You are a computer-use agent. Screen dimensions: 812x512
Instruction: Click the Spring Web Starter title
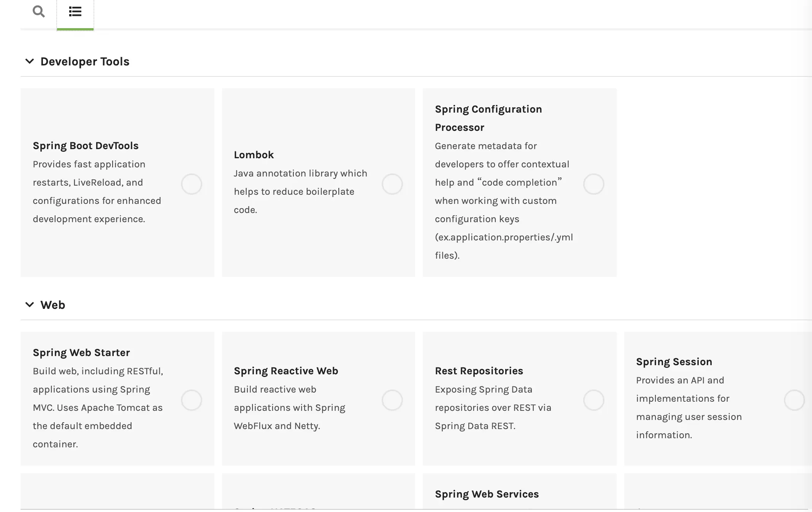(x=81, y=353)
